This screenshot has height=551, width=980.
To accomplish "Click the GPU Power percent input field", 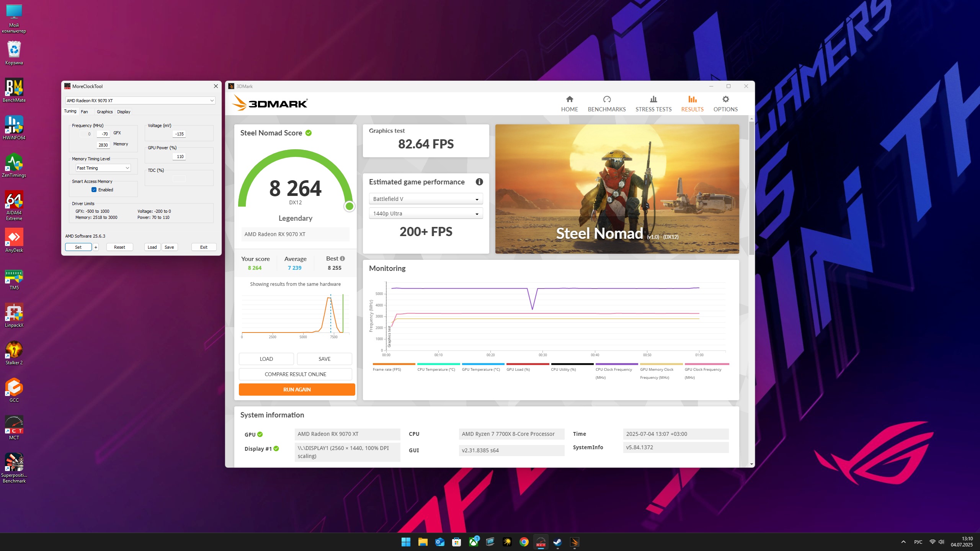I will [x=179, y=156].
